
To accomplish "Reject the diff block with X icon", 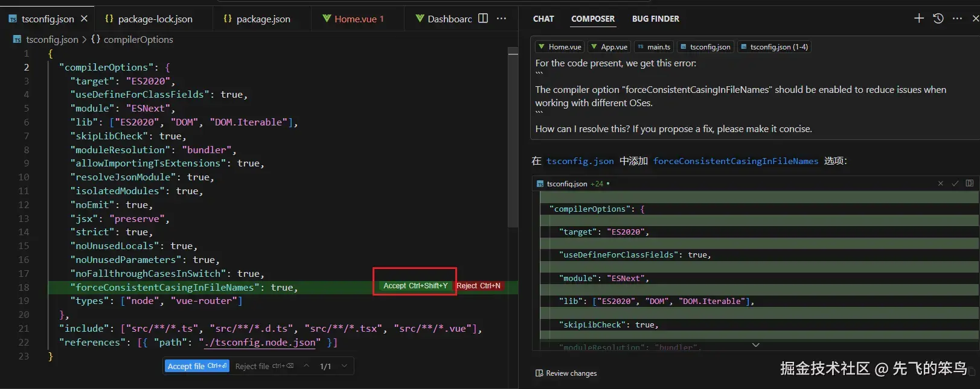I will pyautogui.click(x=940, y=183).
